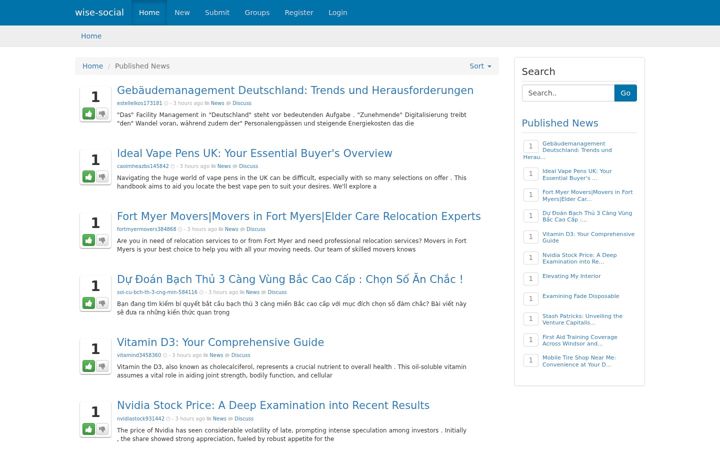The height and width of the screenshot is (450, 720).
Task: Click Discuss under Dự Đoán Bạch Thủ post
Action: 277,292
